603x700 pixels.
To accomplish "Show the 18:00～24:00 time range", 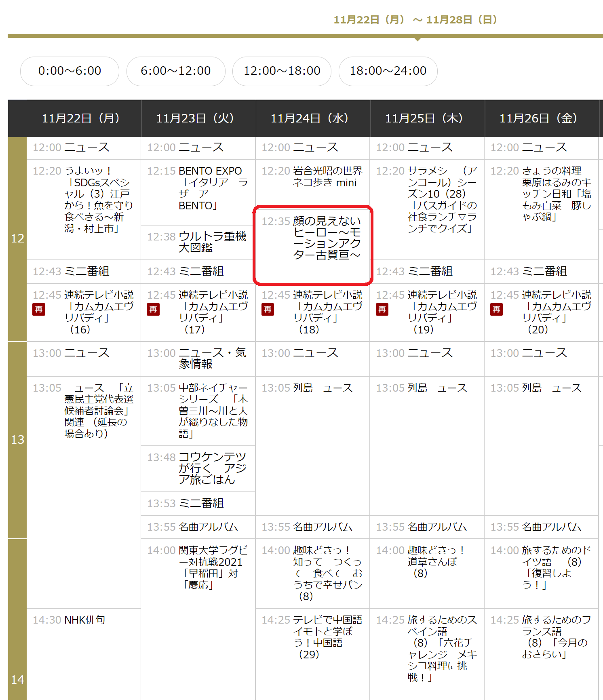I will click(388, 71).
